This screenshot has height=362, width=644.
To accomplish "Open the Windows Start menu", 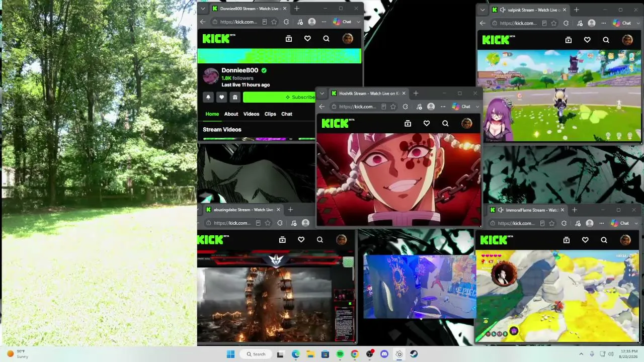I will pyautogui.click(x=230, y=354).
